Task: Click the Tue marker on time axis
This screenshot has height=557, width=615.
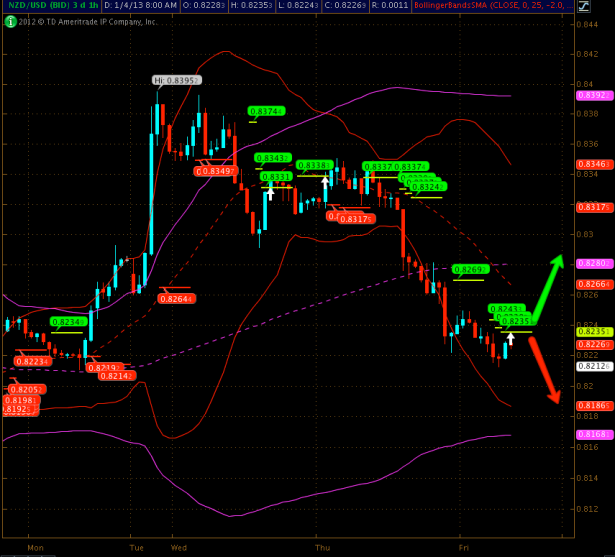Action: pyautogui.click(x=137, y=549)
